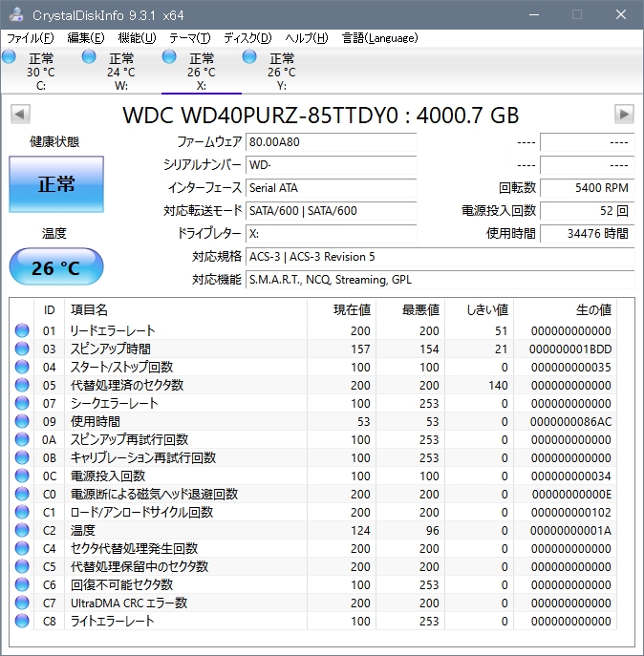
Task: Click status icon for 代替処理保留中のセクタ数 row
Action: point(22,566)
